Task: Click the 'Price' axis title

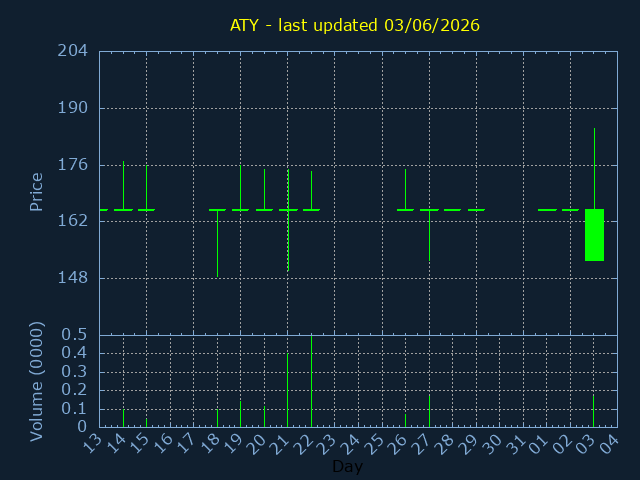Action: 36,192
